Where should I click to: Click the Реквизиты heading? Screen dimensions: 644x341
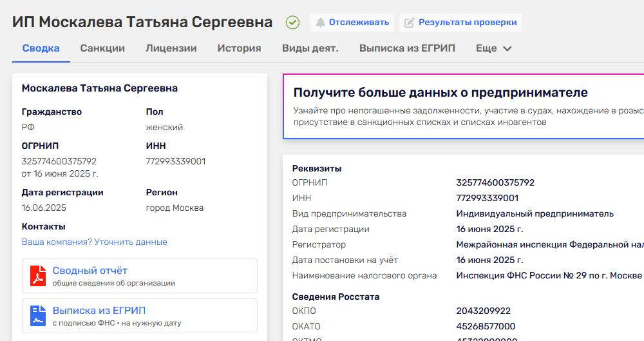[317, 169]
